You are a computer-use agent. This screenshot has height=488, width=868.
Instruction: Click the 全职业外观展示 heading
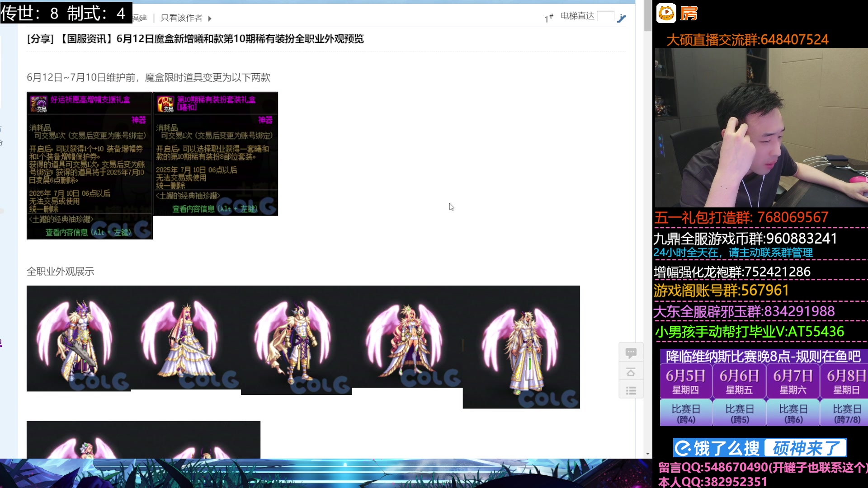coord(61,272)
